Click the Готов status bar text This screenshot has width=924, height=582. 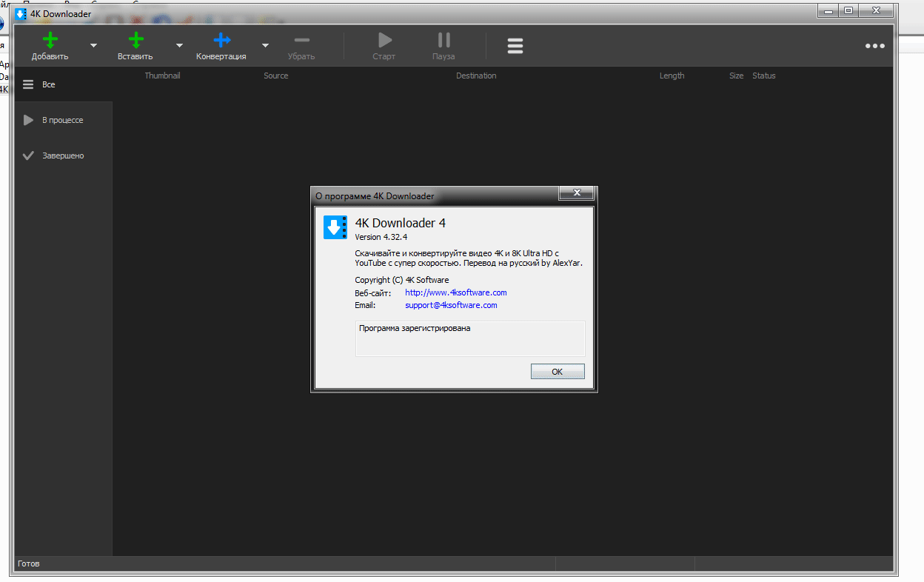(29, 563)
